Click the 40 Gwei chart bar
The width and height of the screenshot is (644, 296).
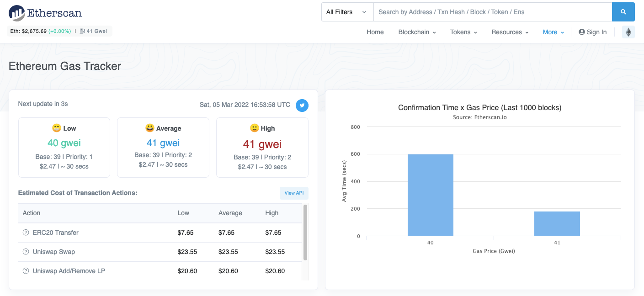pos(431,195)
